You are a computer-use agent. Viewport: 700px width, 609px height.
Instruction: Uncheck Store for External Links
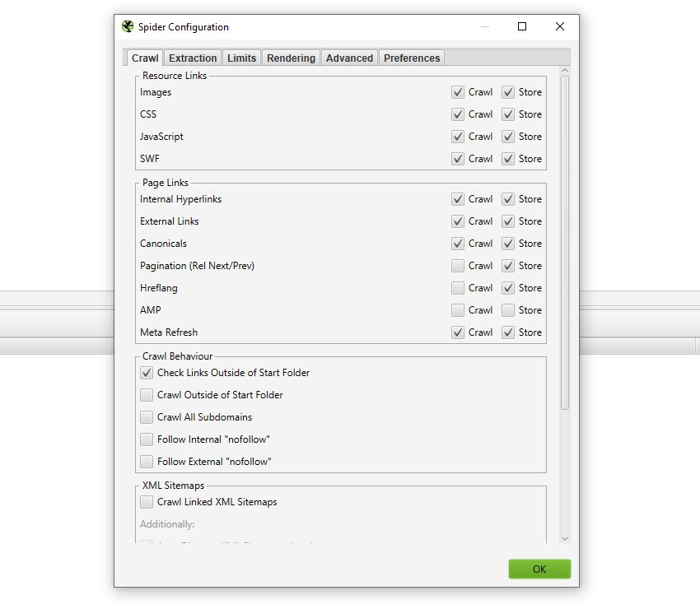click(508, 221)
